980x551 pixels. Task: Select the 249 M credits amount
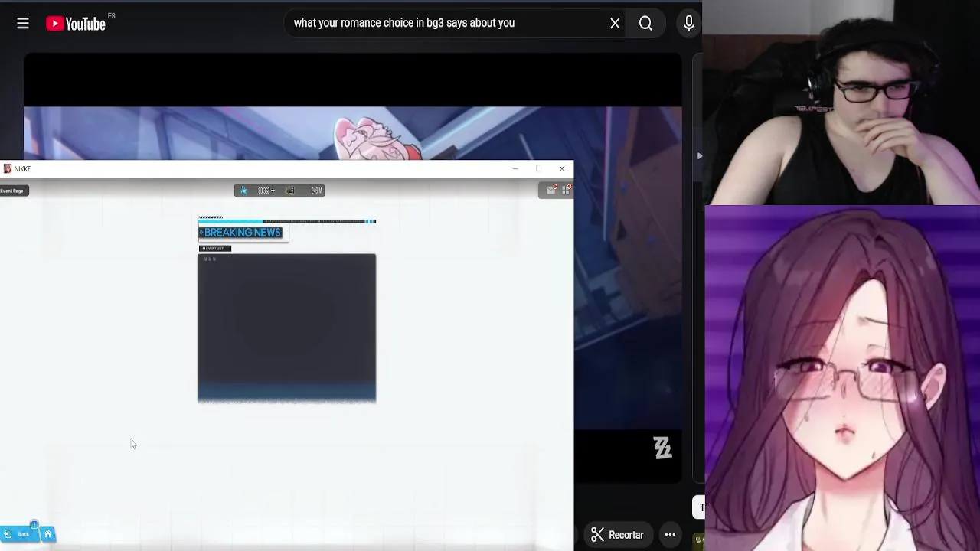(316, 191)
